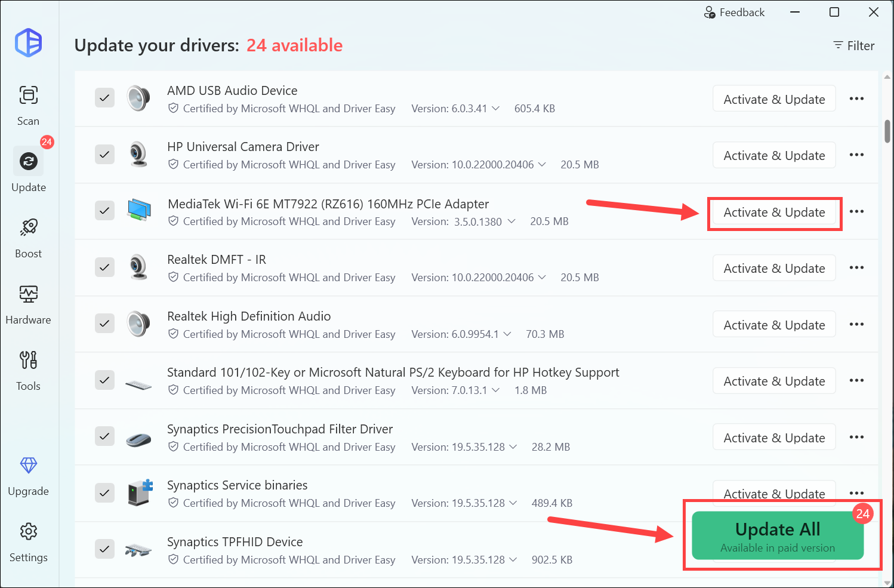Expand version dropdown for Synaptics Service binaries
This screenshot has width=894, height=588.
513,503
